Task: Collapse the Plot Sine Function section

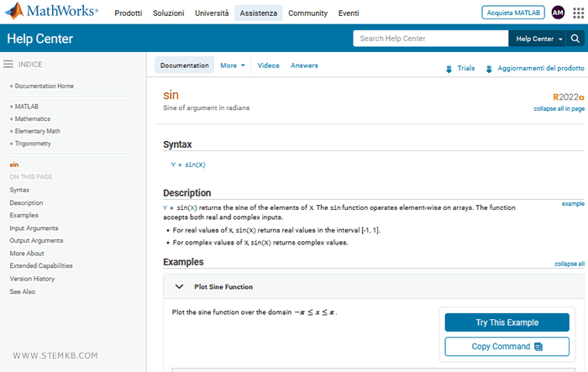Action: 179,286
